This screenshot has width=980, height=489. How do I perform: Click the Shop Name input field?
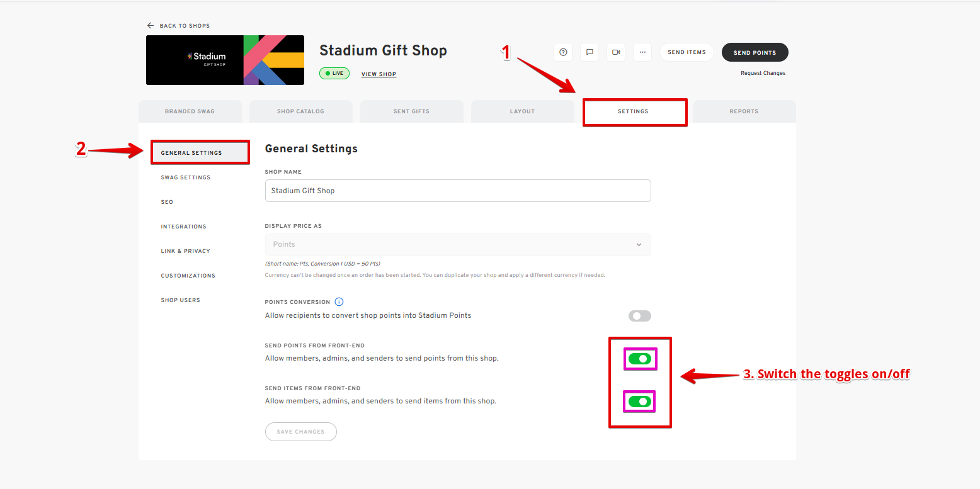pos(458,191)
